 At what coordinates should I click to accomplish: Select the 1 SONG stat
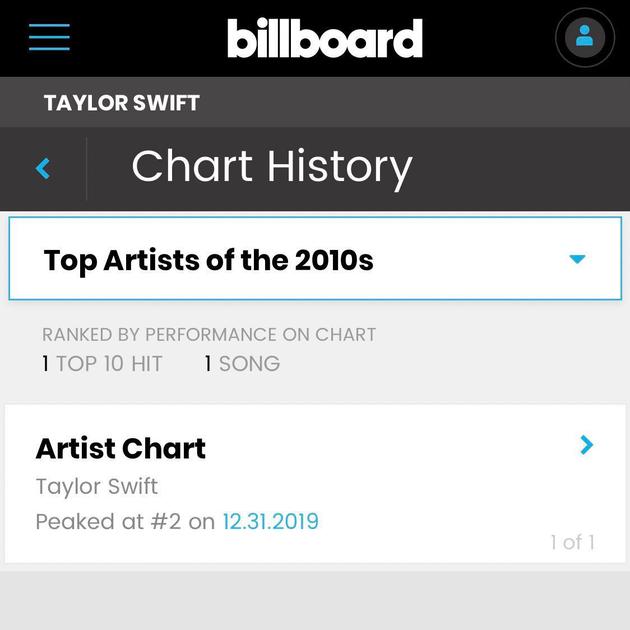[x=242, y=364]
